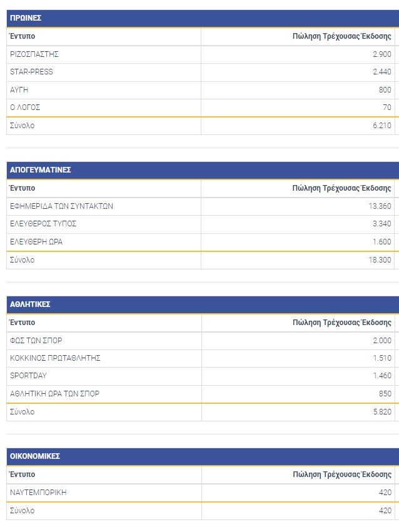Select the ΑΠΟΓΕΥΜΑΤΙΝΕΣ total value 18.300

(x=380, y=260)
